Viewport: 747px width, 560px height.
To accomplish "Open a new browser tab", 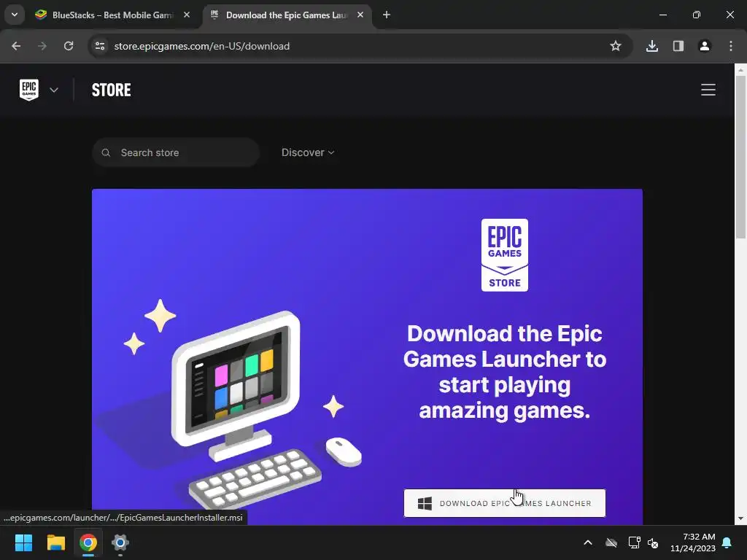I will point(387,15).
